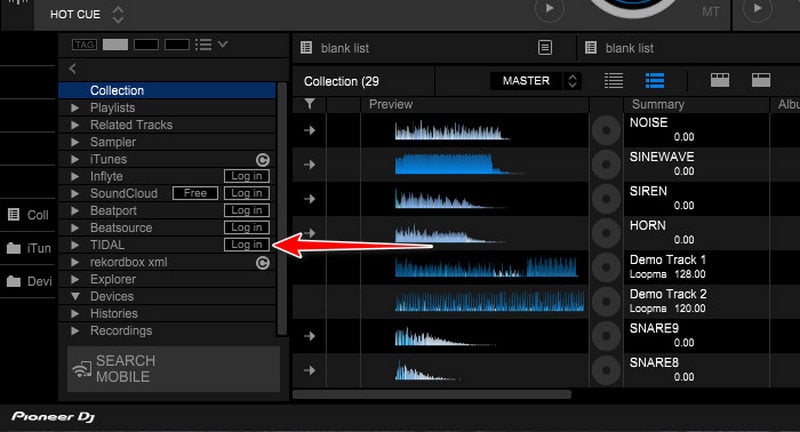Click the Demo Track 1 preview waveform

(487, 267)
